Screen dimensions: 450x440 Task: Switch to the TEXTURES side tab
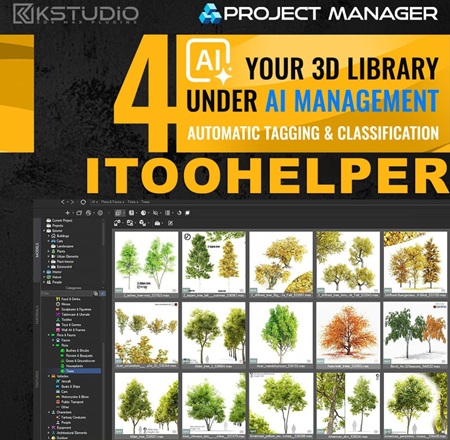tap(37, 379)
